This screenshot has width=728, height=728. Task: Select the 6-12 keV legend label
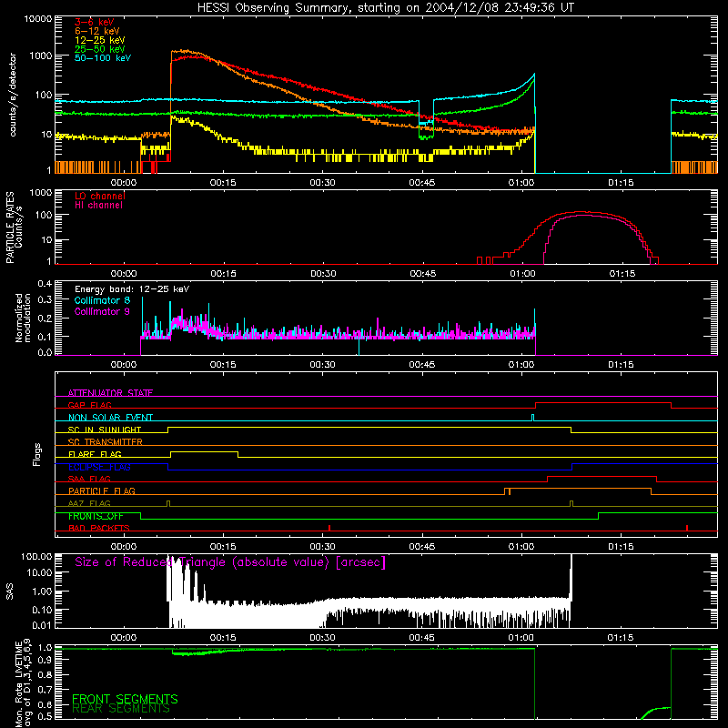(x=97, y=31)
